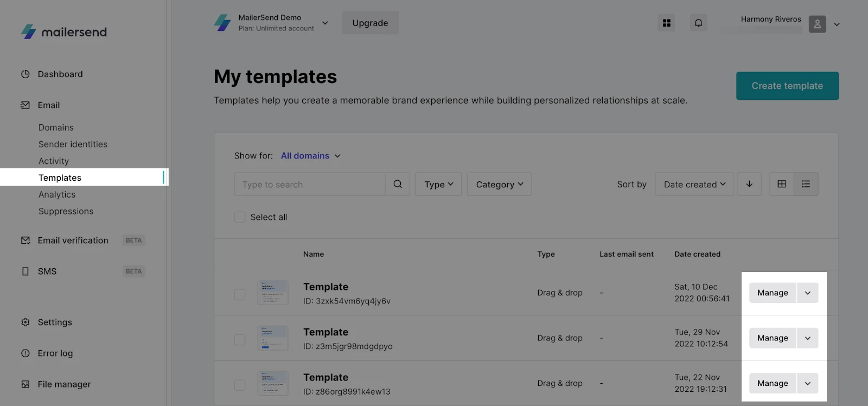Open thumbnail of template z86org8991k4ew13
868x406 pixels.
273,383
